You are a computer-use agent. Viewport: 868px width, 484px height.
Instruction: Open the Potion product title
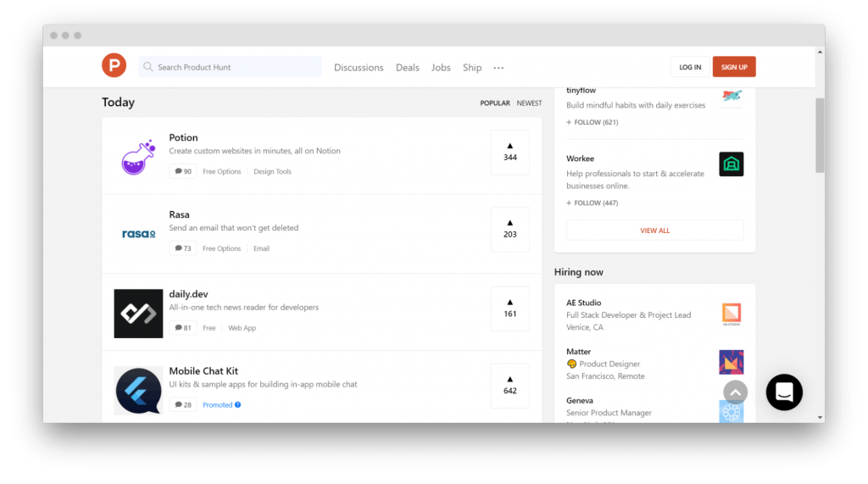183,137
